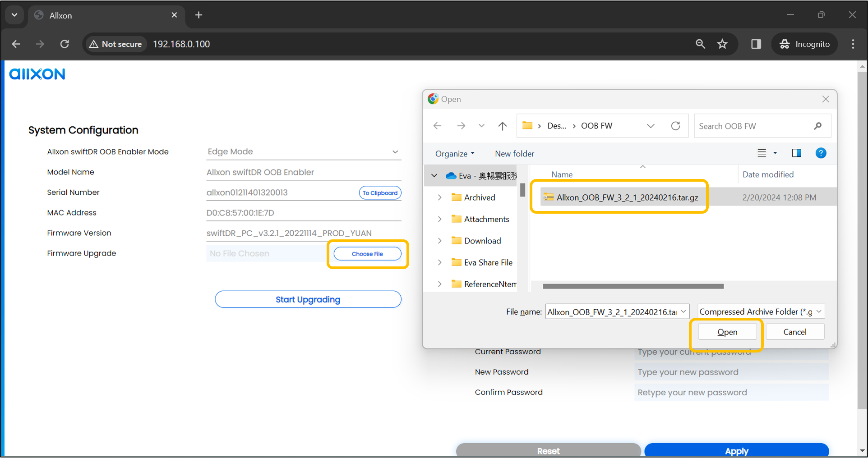Cancel the file dialog
This screenshot has width=868, height=458.
click(795, 332)
